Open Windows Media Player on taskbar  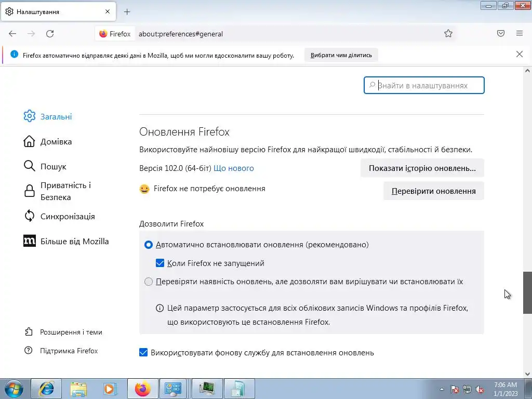point(110,389)
